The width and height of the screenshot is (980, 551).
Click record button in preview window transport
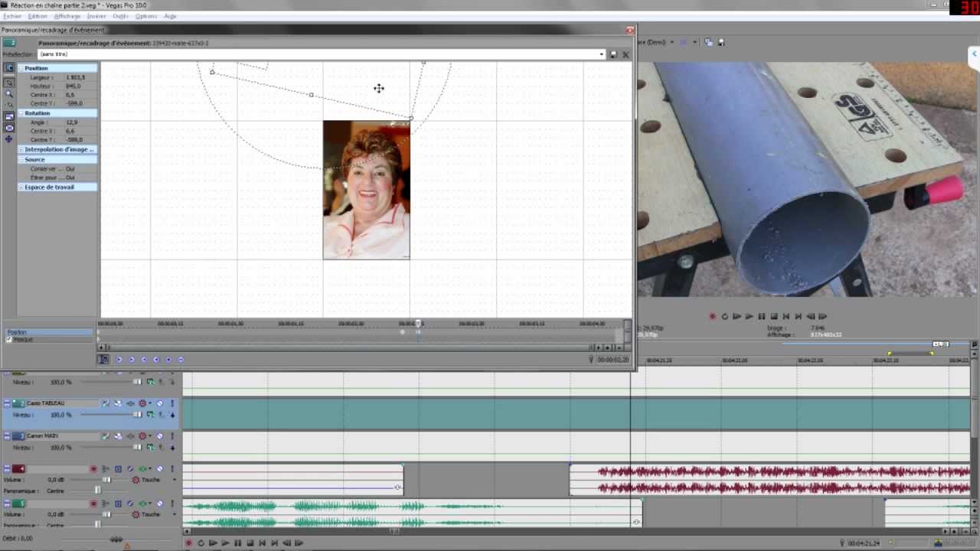[712, 316]
